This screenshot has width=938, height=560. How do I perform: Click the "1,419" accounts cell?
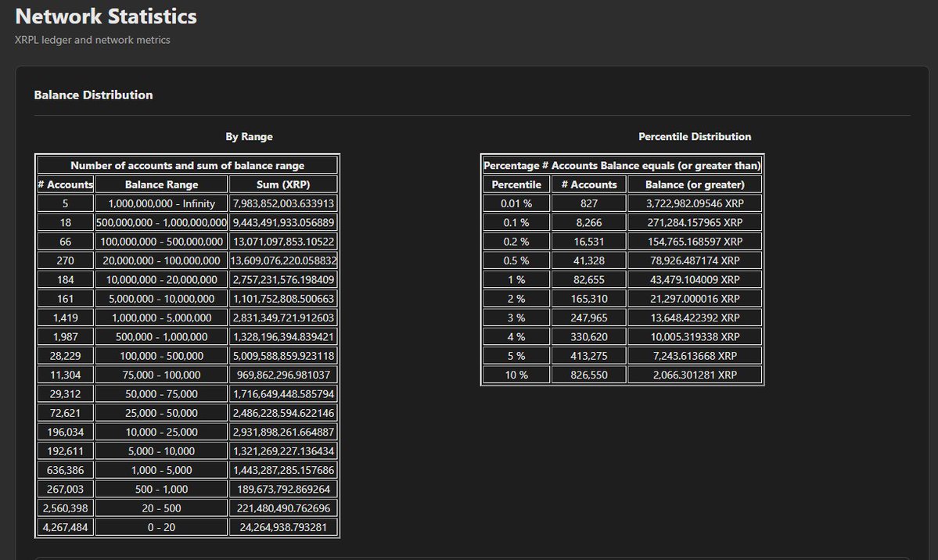(x=65, y=318)
